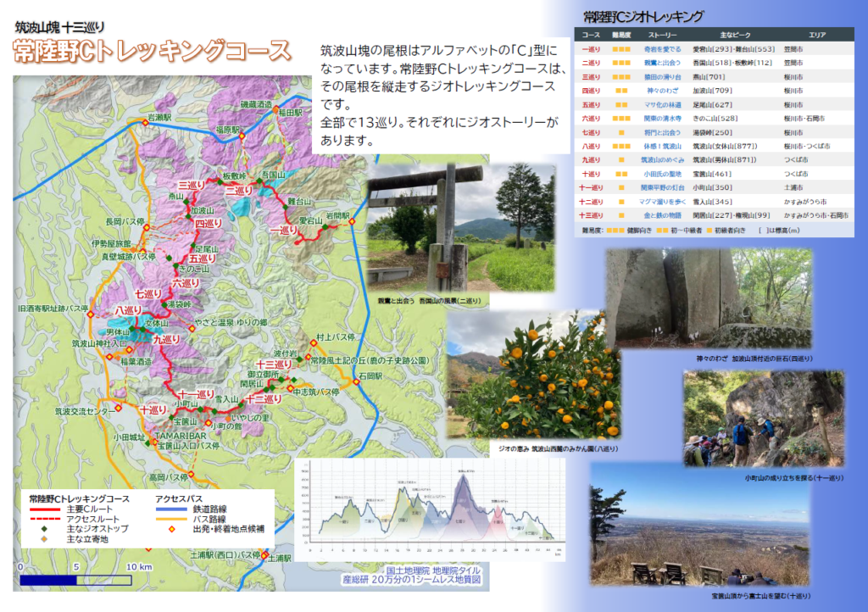Open the 神々のわざ story link

[662, 90]
